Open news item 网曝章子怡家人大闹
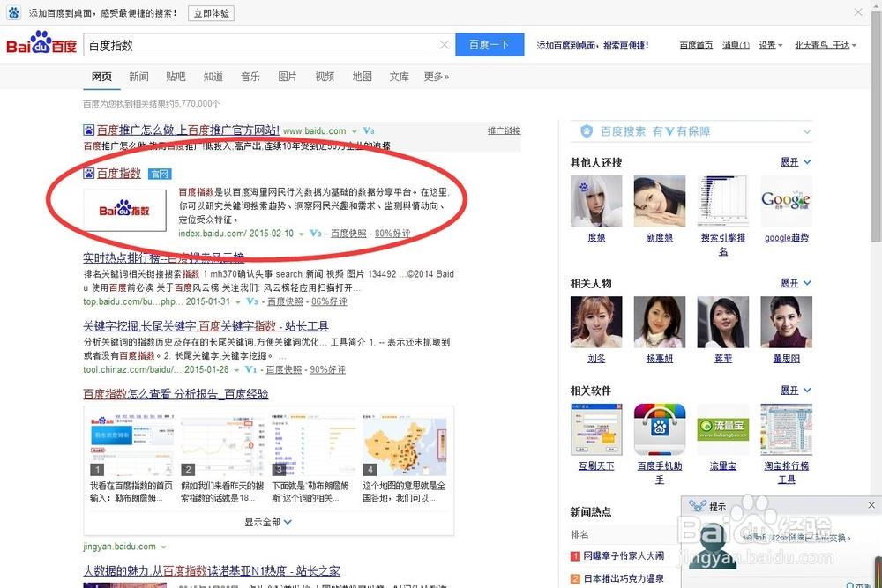 (x=624, y=556)
